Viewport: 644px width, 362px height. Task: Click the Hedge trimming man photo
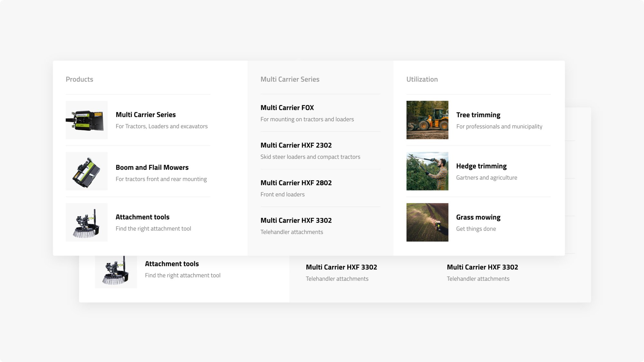click(427, 171)
